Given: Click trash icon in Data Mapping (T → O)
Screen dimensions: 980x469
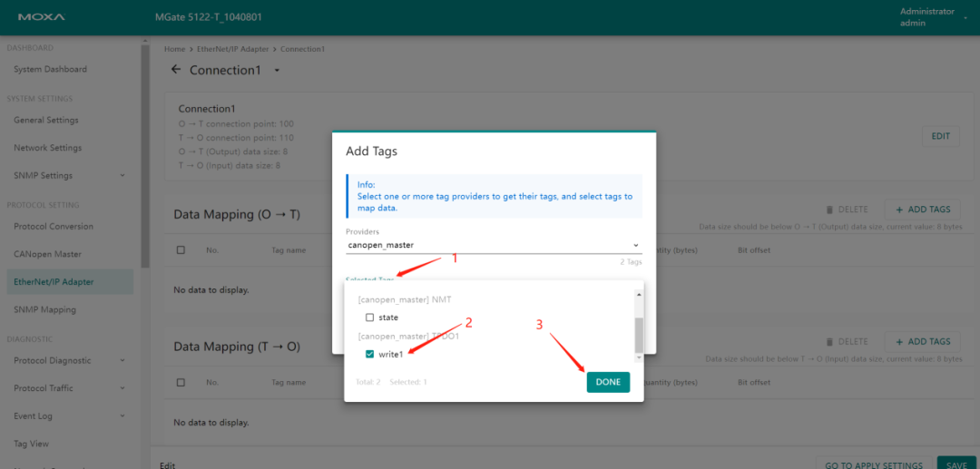Looking at the screenshot, I should coord(829,342).
